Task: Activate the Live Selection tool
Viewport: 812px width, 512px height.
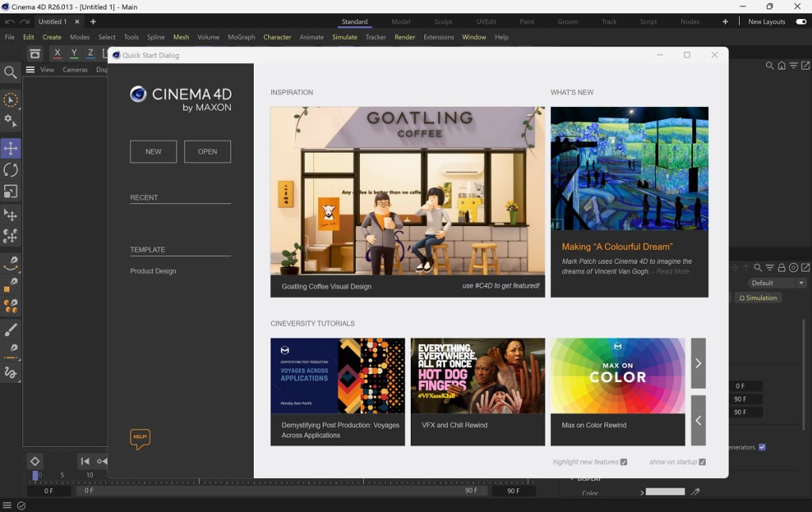Action: pyautogui.click(x=10, y=100)
